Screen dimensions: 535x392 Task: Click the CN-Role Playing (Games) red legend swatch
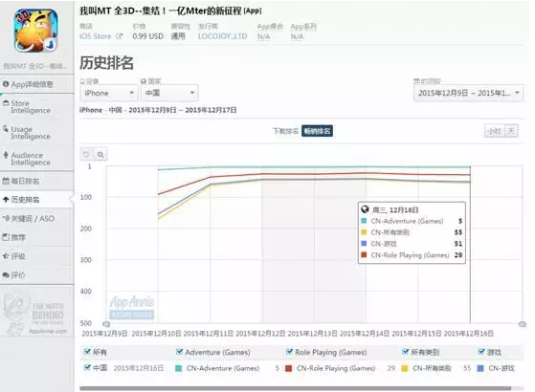tap(288, 368)
